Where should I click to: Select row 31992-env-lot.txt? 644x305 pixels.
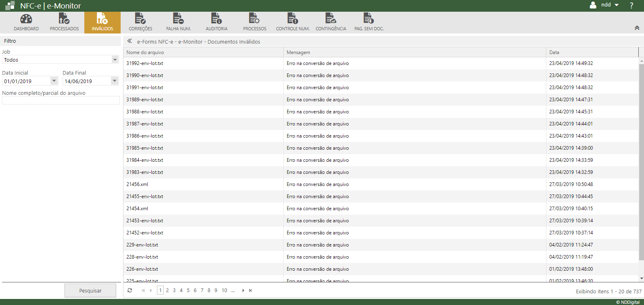(381, 63)
